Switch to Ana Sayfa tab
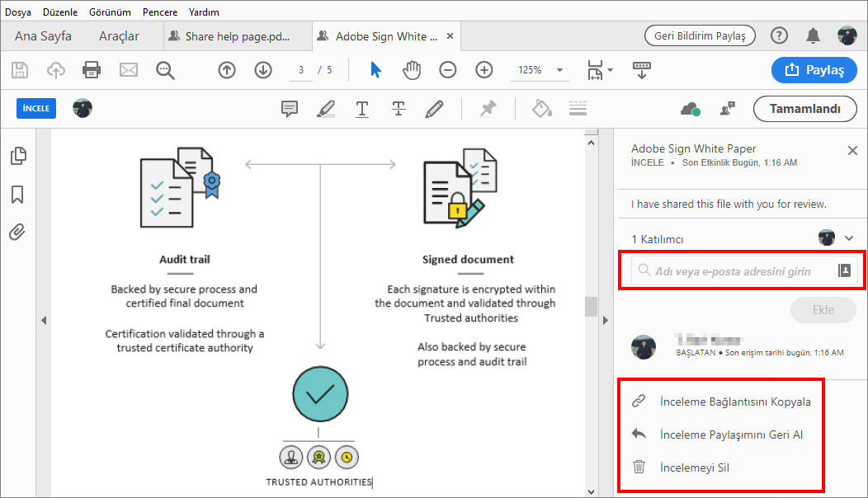868x498 pixels. (43, 36)
